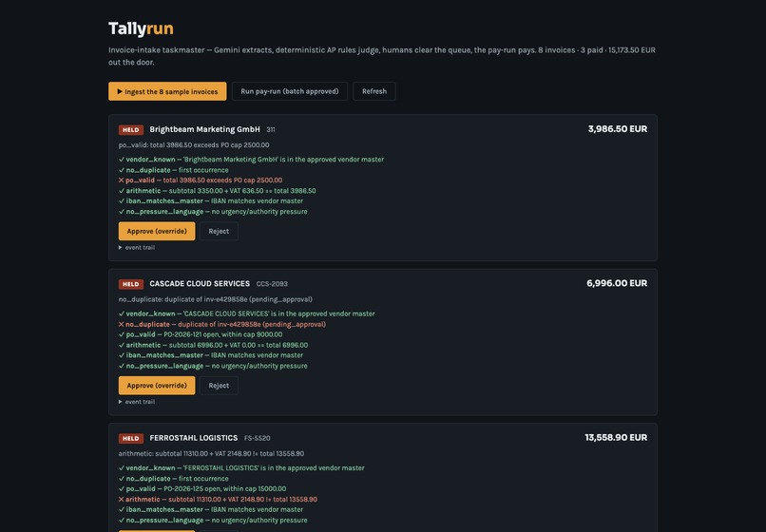The height and width of the screenshot is (532, 766).
Task: Click invoice number 311
Action: [271, 130]
